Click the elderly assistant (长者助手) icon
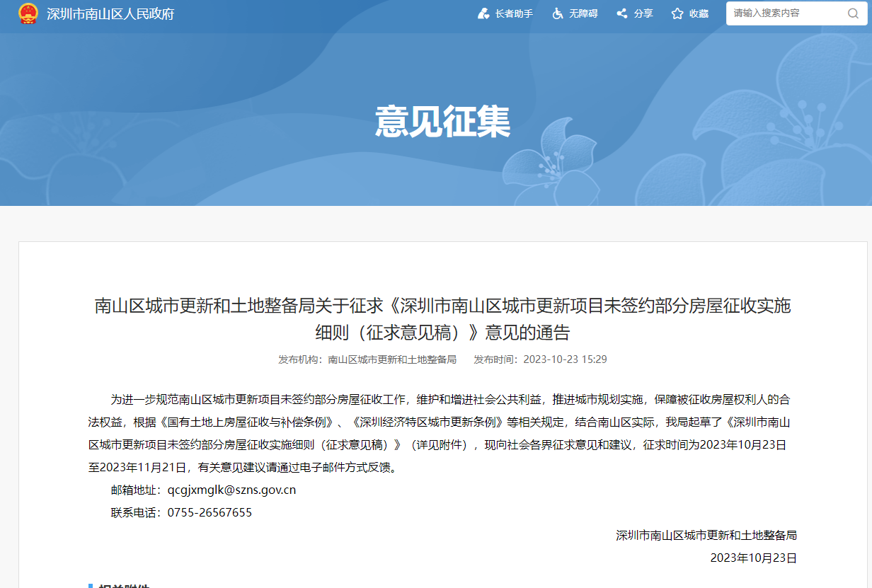This screenshot has width=872, height=588. (484, 13)
